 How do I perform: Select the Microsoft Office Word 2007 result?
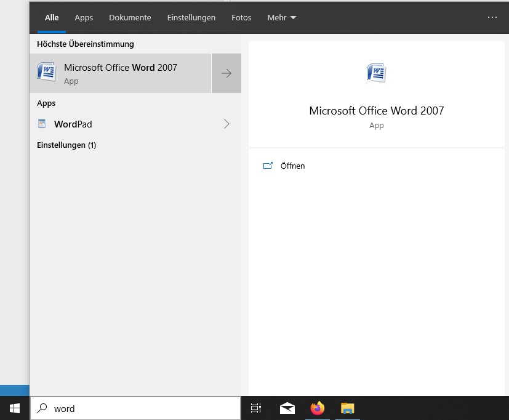(x=121, y=73)
